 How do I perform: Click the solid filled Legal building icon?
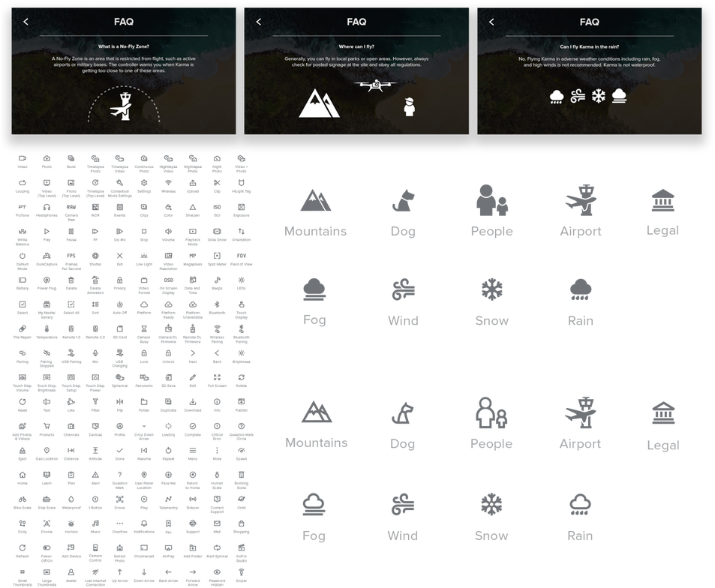click(662, 199)
